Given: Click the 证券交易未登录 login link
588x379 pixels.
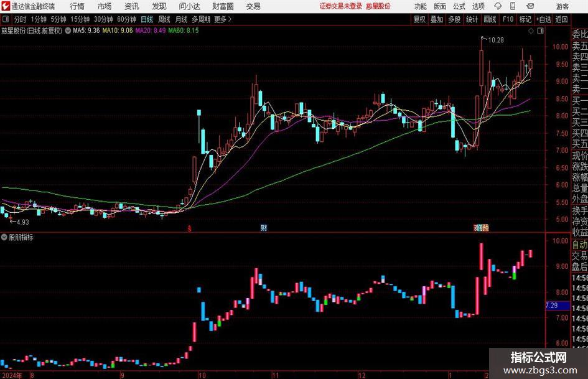Looking at the screenshot, I should [341, 6].
